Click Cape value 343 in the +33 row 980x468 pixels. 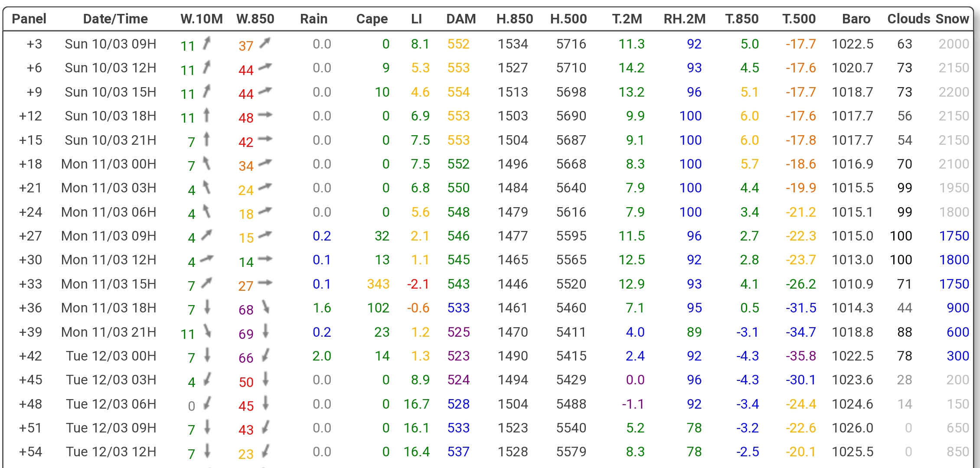click(x=378, y=284)
